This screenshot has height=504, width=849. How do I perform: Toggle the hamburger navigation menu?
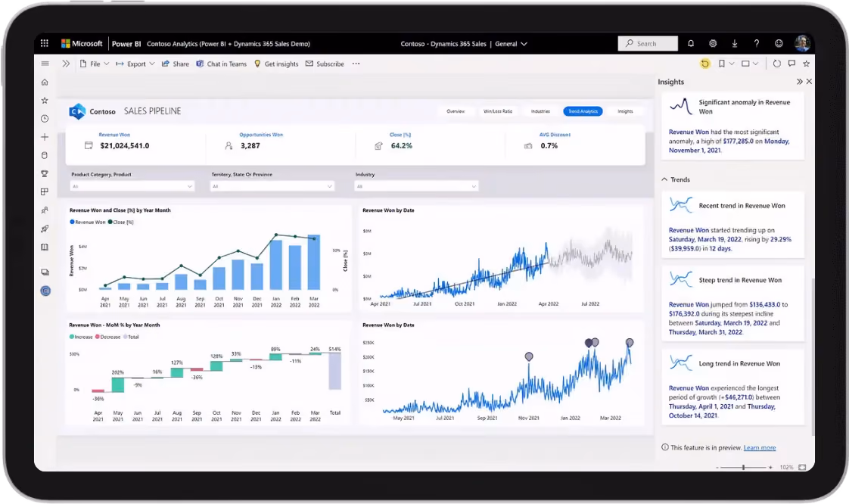[x=45, y=64]
